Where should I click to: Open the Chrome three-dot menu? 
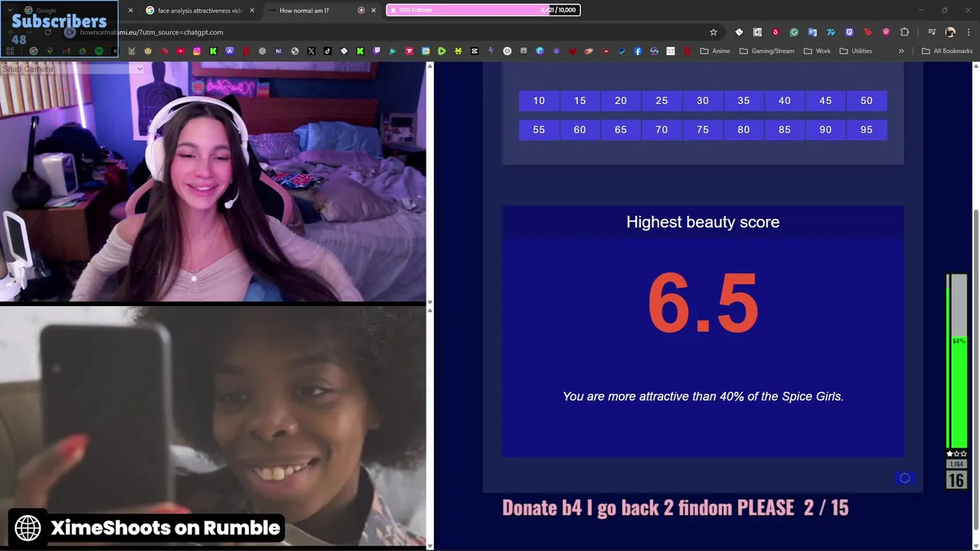tap(969, 32)
